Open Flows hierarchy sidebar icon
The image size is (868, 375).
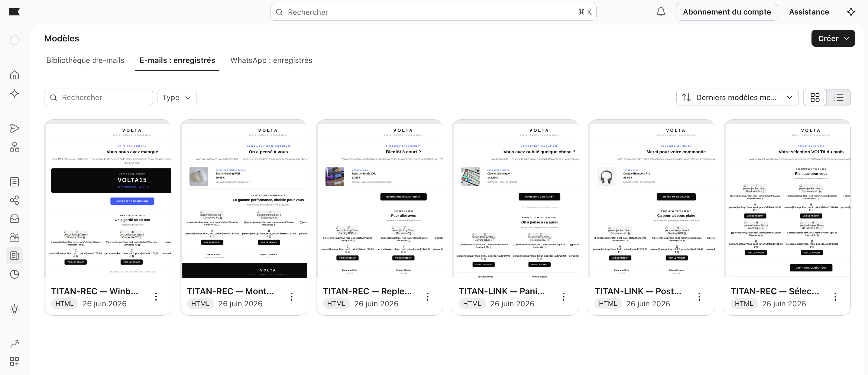click(15, 147)
